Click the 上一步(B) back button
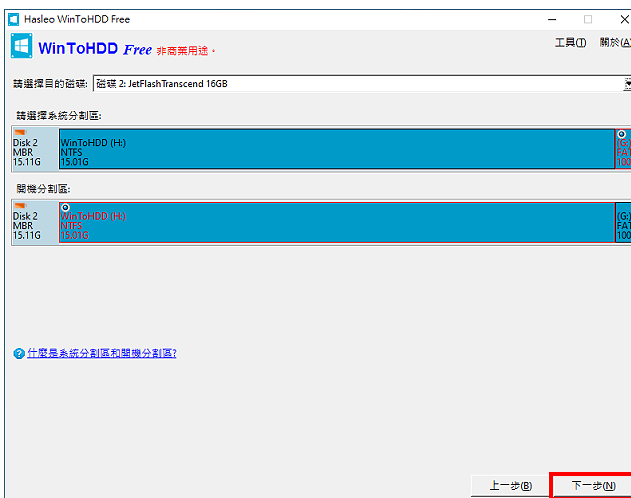631x498 pixels. (510, 486)
